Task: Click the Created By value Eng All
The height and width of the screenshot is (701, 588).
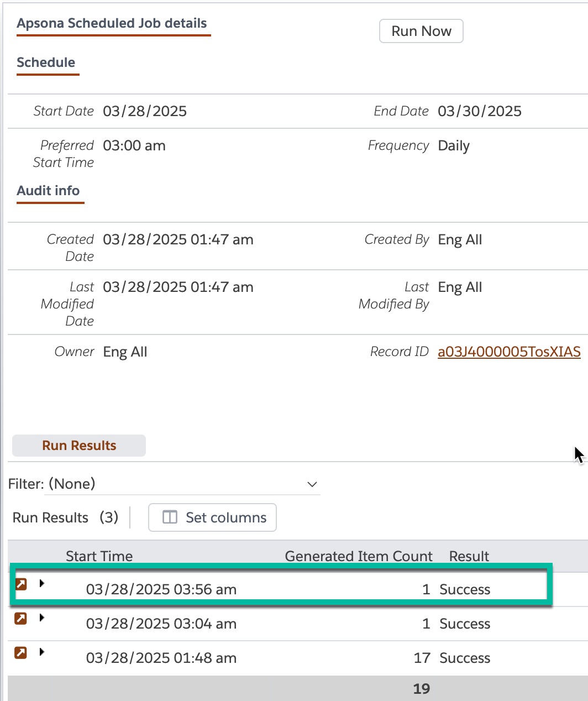Action: tap(460, 240)
